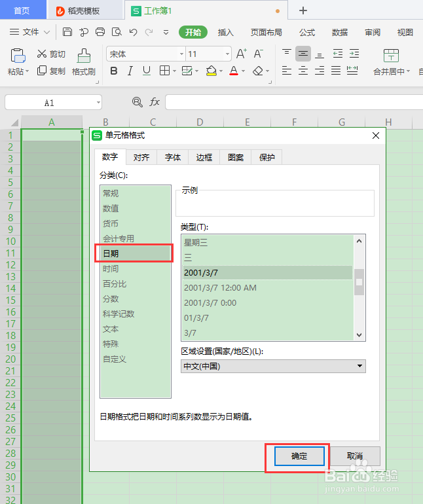Open the 中文(中国) locale dropdown
Viewport: 423px width, 504px height.
click(x=273, y=366)
